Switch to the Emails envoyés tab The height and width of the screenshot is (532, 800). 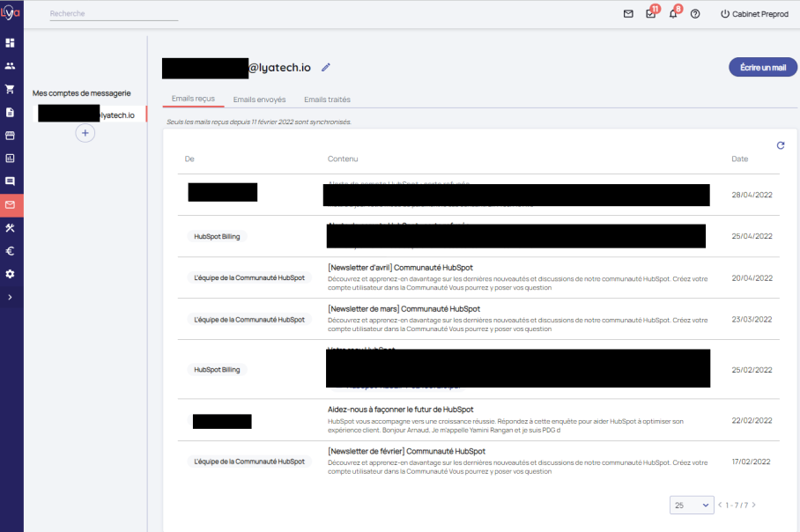point(259,100)
